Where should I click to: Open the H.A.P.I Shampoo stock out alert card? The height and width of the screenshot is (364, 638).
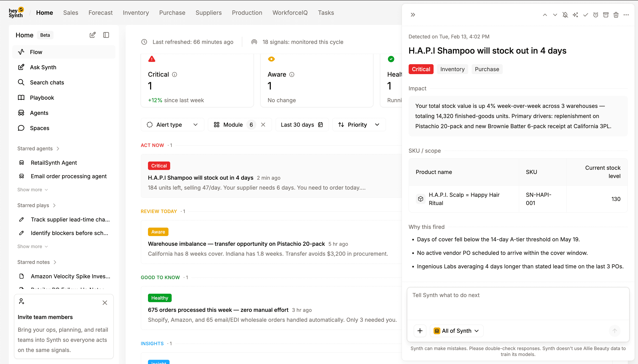pyautogui.click(x=271, y=176)
